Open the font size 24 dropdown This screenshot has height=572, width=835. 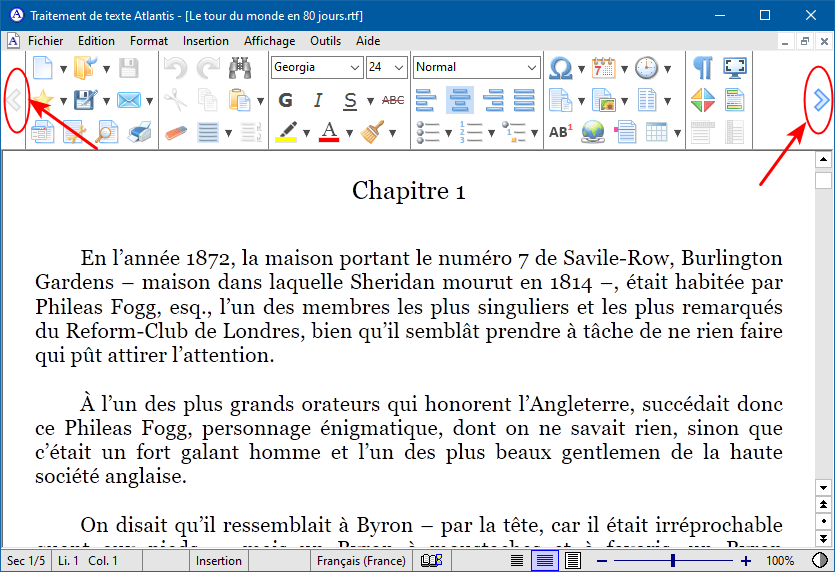[399, 68]
